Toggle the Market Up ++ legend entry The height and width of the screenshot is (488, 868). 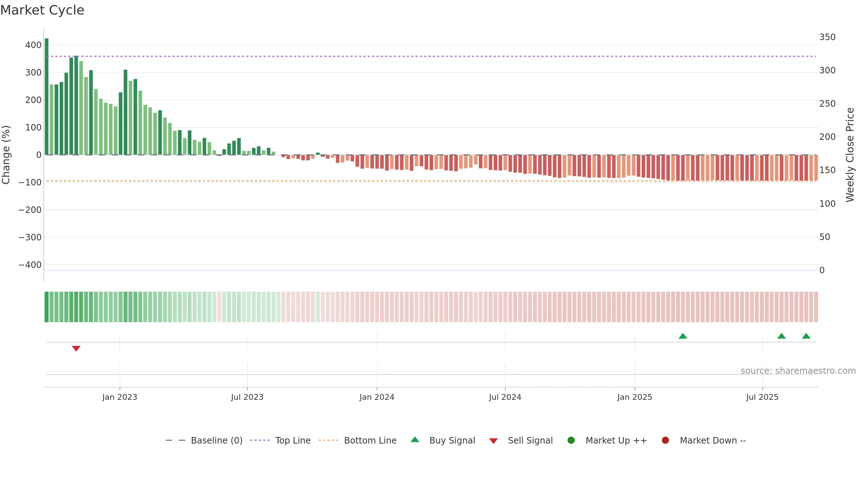coord(607,440)
